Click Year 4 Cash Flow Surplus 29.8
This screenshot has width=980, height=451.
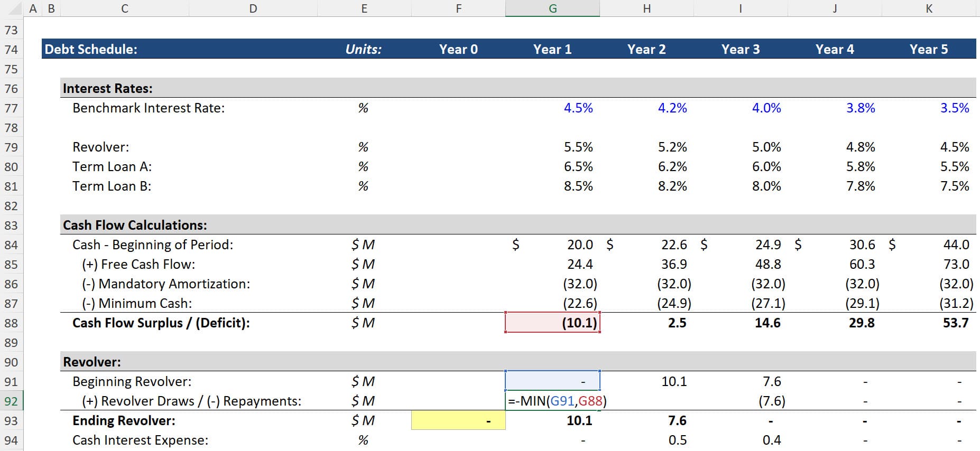(861, 323)
